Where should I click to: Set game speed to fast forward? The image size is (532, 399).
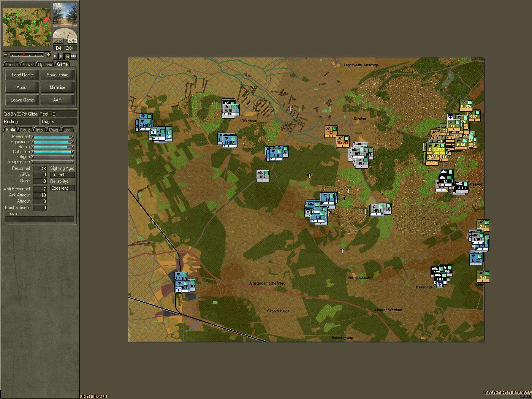coord(68,56)
